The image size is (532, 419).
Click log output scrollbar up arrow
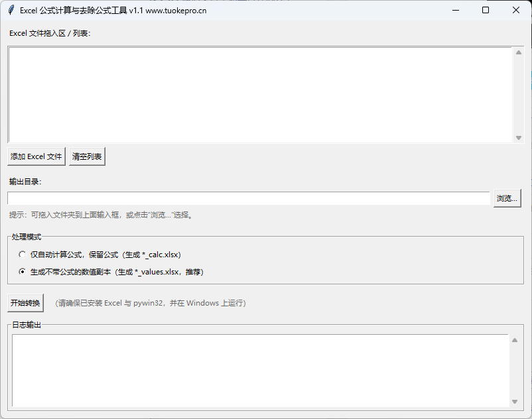pyautogui.click(x=515, y=340)
